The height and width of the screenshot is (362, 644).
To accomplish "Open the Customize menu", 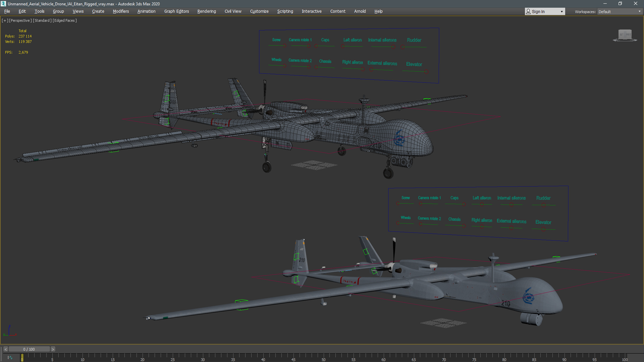I will [x=259, y=11].
